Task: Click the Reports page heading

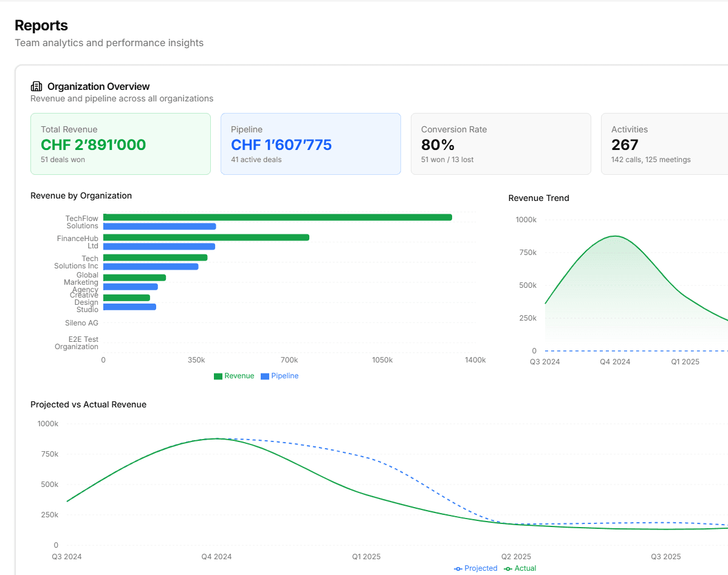Action: click(x=41, y=26)
